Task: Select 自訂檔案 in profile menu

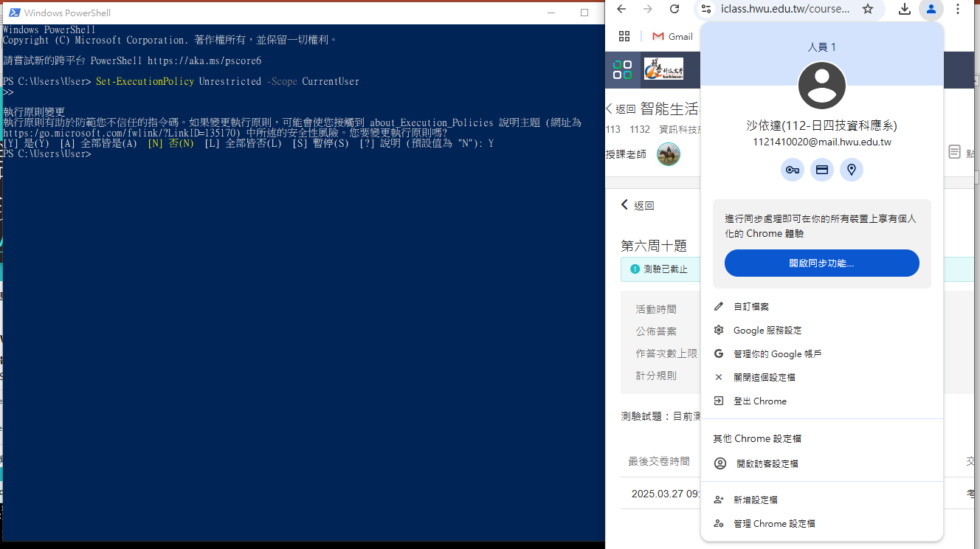Action: (x=750, y=306)
